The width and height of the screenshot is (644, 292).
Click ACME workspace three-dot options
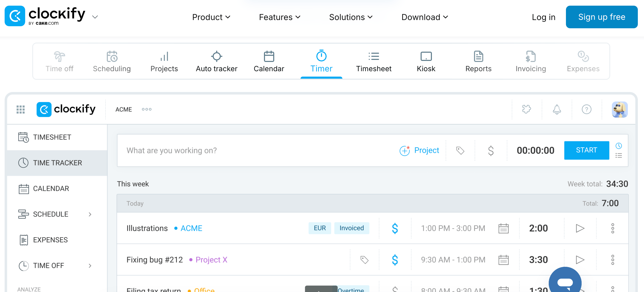[x=147, y=109]
